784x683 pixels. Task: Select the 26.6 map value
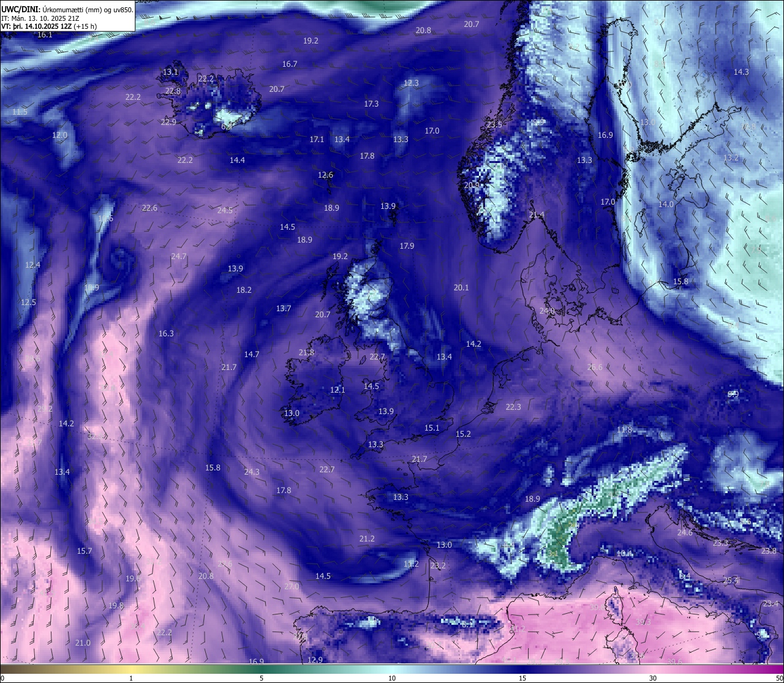click(595, 368)
